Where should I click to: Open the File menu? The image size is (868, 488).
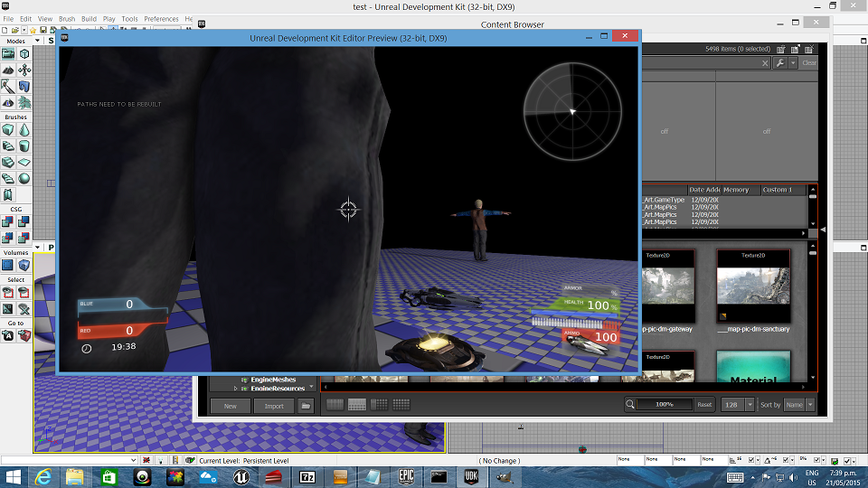coord(8,19)
